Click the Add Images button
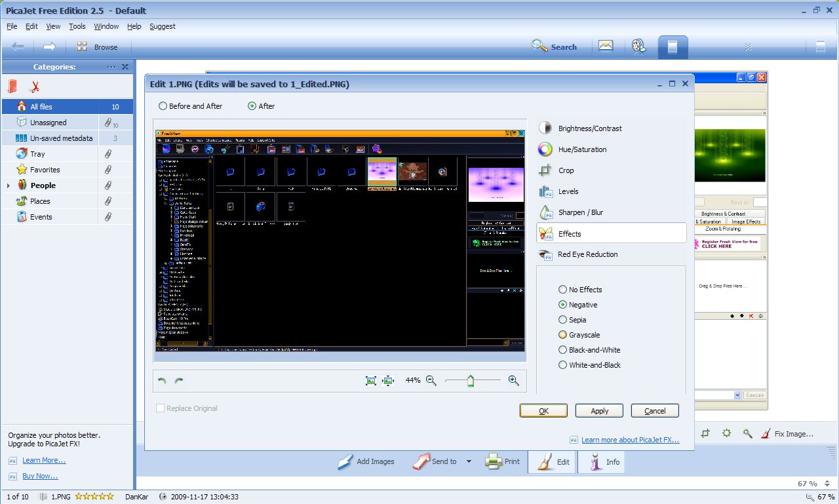Image resolution: width=839 pixels, height=504 pixels. click(x=366, y=461)
